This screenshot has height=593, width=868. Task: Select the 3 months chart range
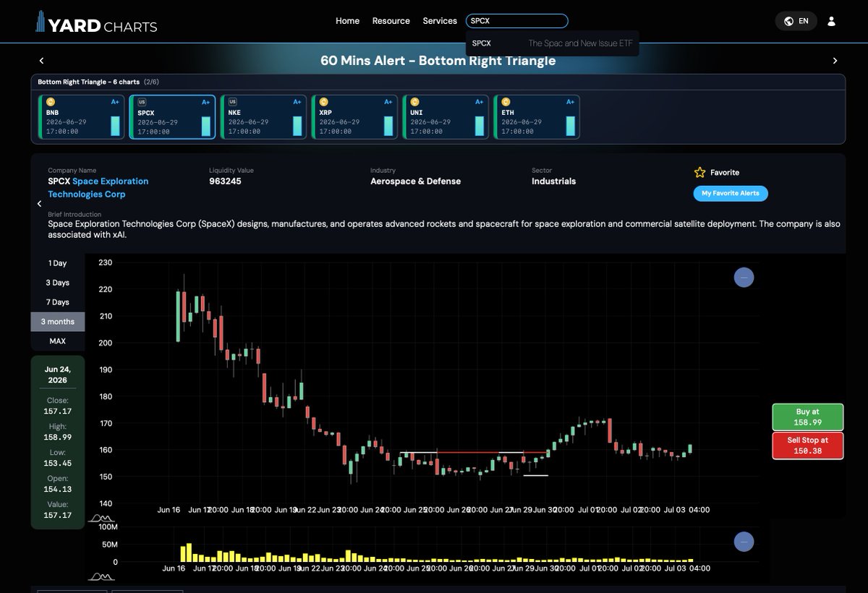[x=58, y=322]
